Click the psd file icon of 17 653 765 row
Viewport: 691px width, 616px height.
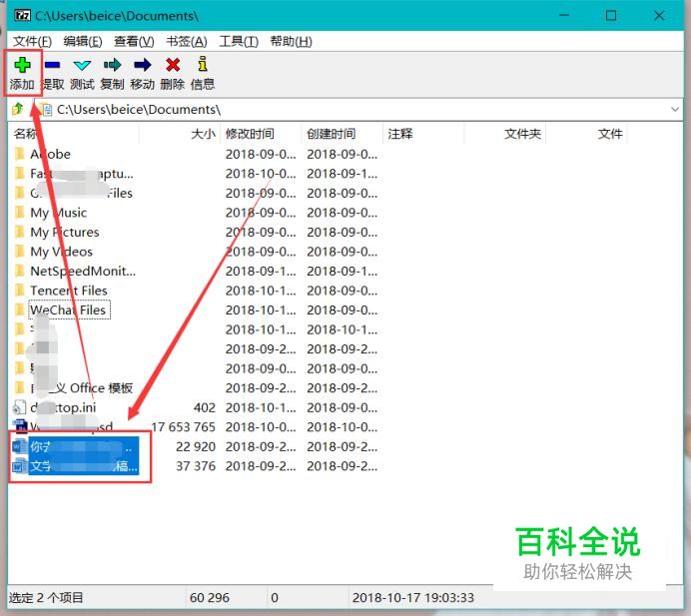tap(21, 426)
